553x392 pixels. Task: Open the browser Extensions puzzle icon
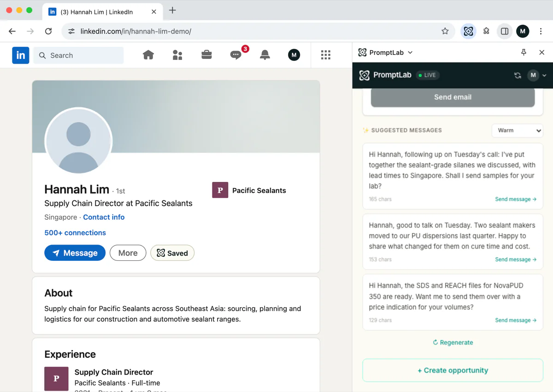point(486,31)
